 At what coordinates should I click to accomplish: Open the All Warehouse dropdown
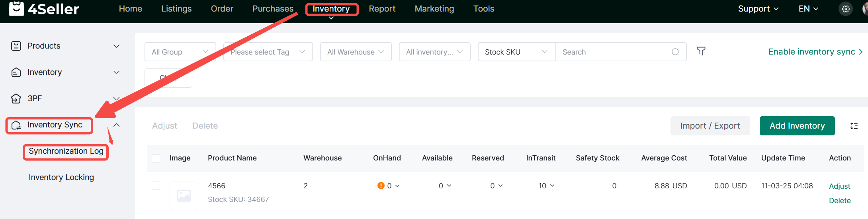click(x=356, y=52)
